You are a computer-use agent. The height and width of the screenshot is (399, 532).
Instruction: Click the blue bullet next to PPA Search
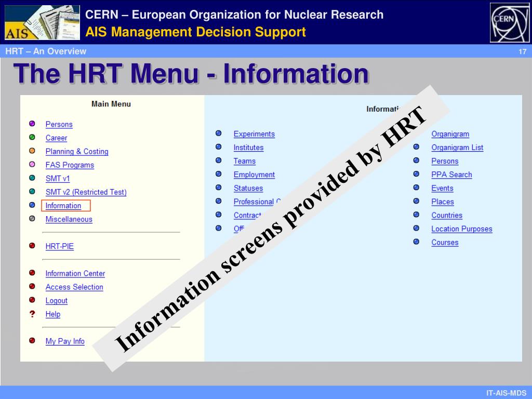click(x=416, y=174)
